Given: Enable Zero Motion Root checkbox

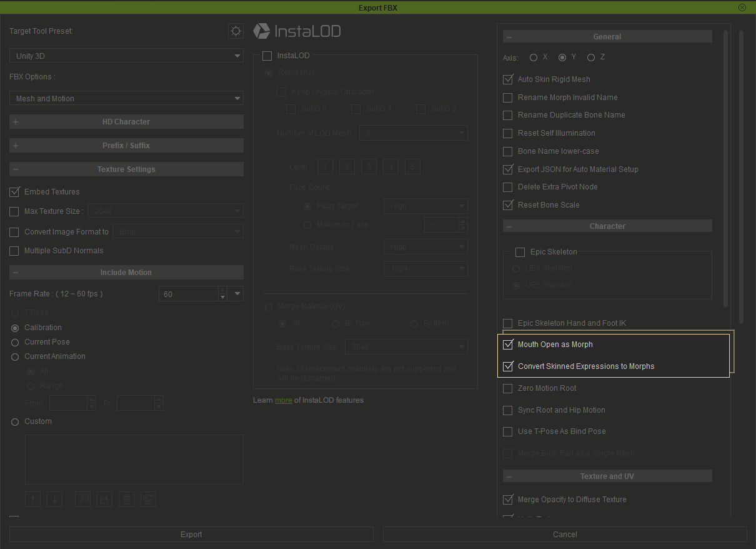Looking at the screenshot, I should pyautogui.click(x=508, y=389).
